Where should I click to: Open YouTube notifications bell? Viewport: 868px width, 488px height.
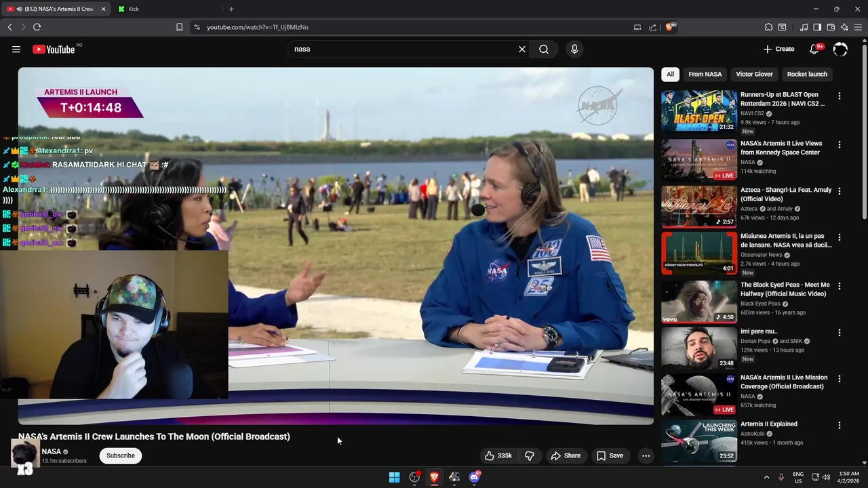pos(815,49)
